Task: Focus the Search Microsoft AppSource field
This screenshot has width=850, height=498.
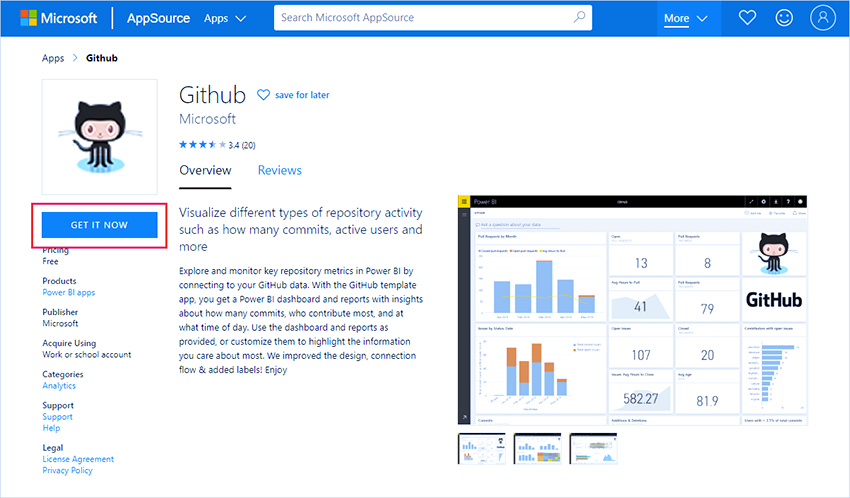Action: [x=433, y=18]
